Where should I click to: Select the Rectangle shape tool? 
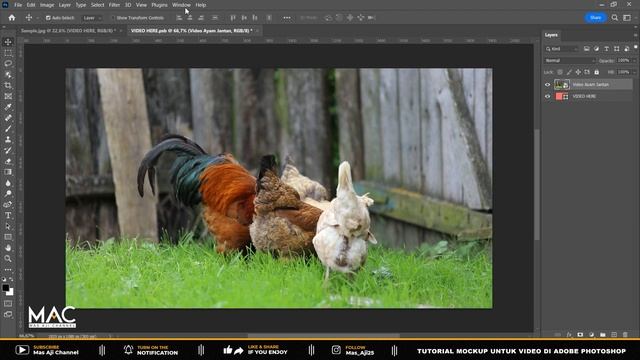coord(8,237)
